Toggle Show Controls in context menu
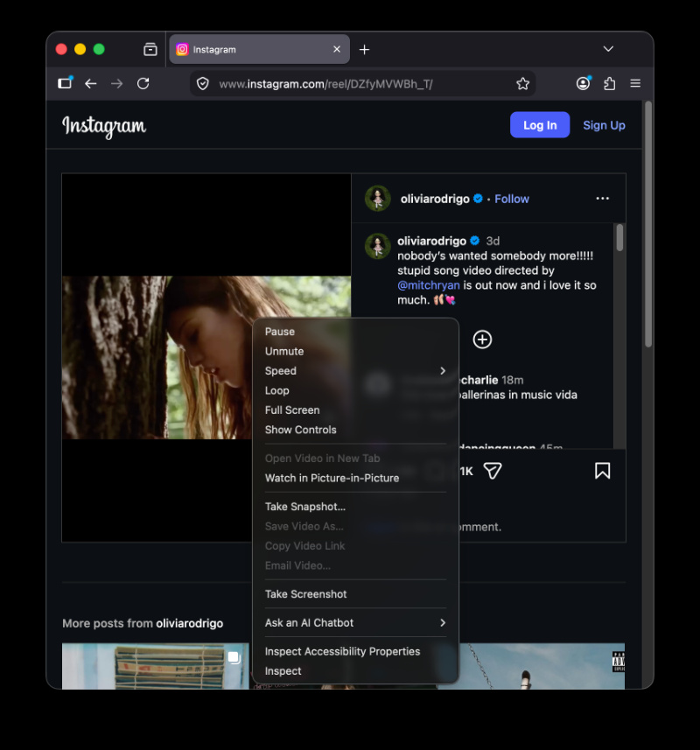Image resolution: width=700 pixels, height=750 pixels. (356, 430)
